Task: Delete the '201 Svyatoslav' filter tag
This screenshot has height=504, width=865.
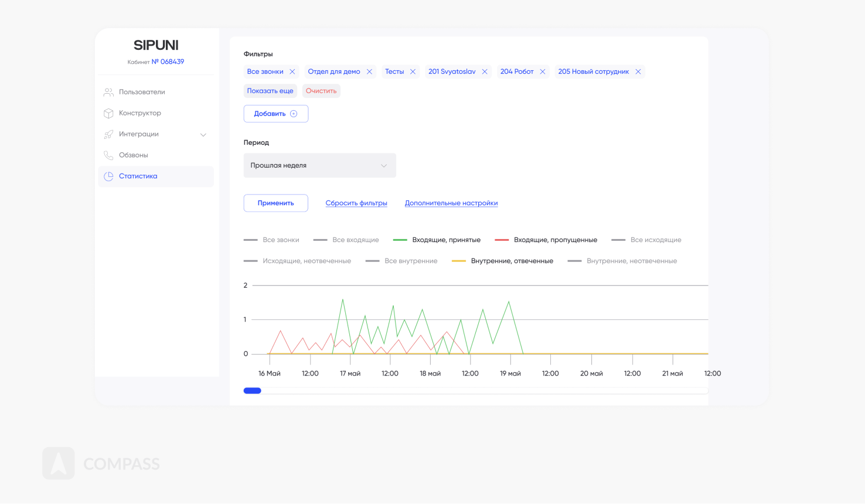Action: click(x=485, y=71)
